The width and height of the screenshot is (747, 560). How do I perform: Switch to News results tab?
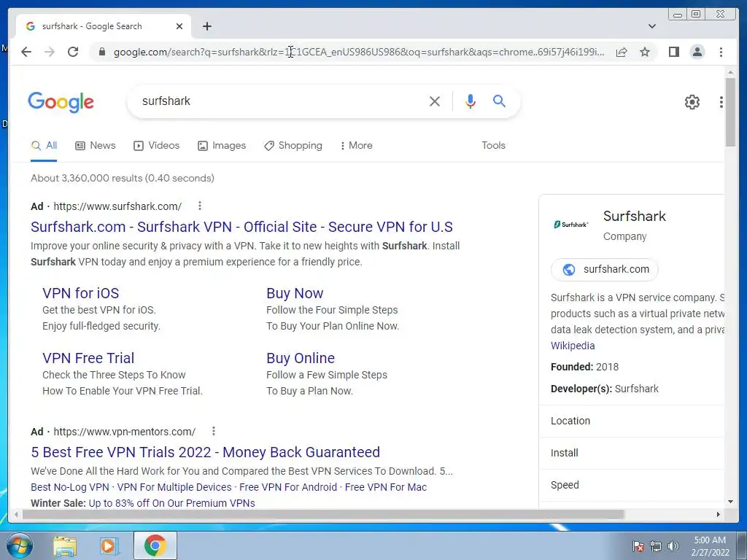click(96, 146)
